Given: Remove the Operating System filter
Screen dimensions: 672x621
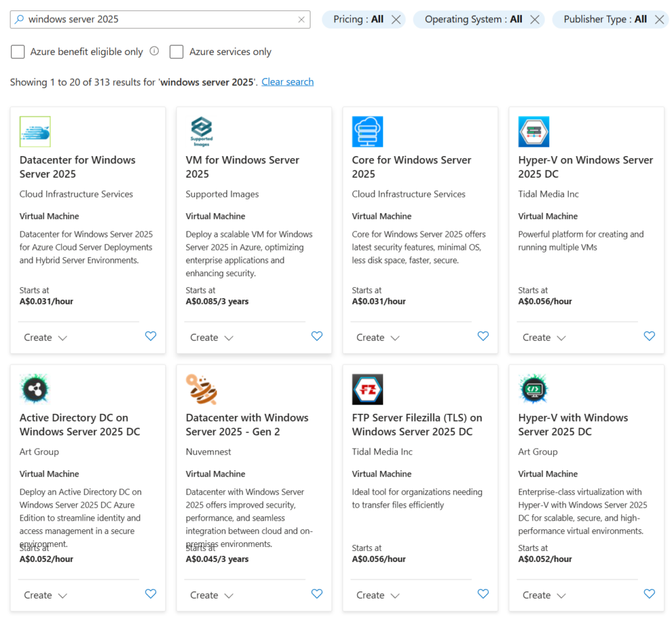Looking at the screenshot, I should click(535, 20).
